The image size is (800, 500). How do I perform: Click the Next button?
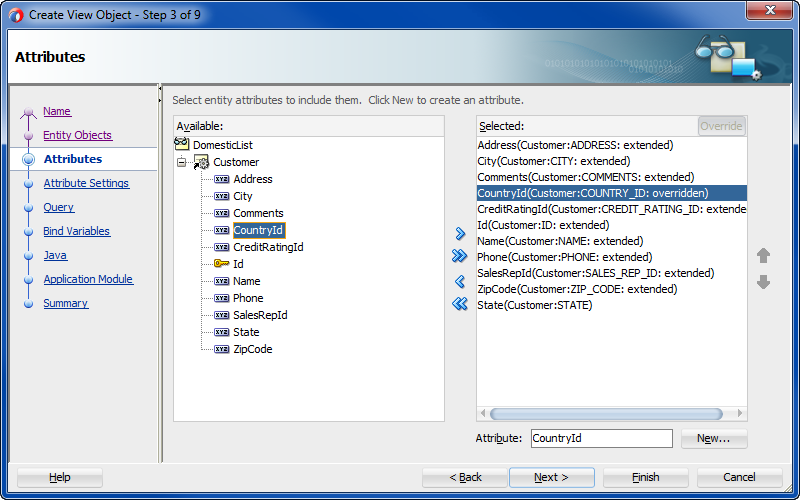[x=552, y=478]
